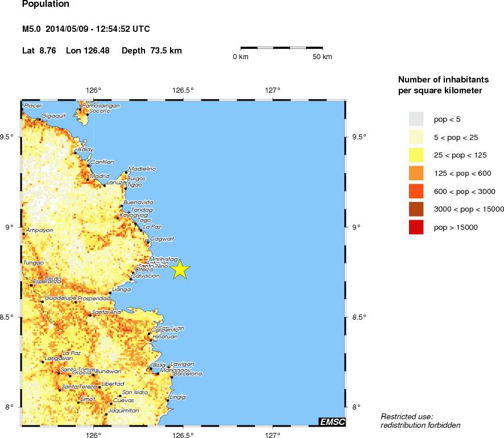Click the 'Restricted use' notice text
This screenshot has height=438, width=504.
[x=407, y=416]
